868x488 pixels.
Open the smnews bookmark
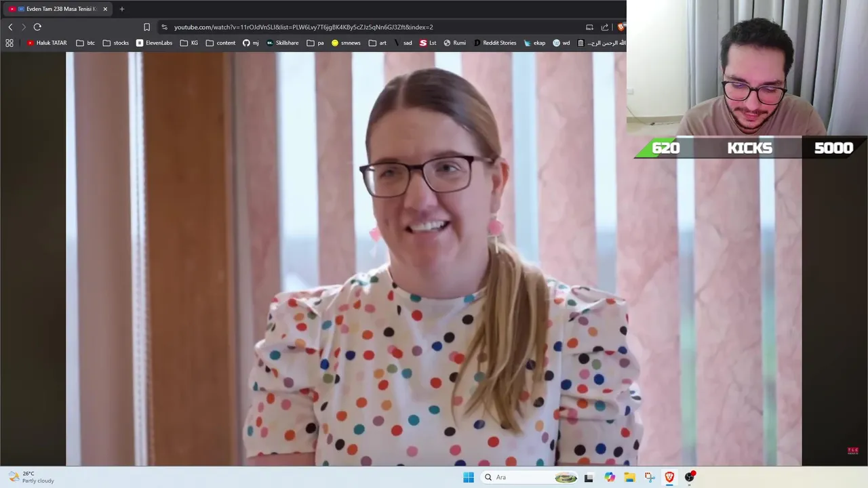click(x=346, y=43)
